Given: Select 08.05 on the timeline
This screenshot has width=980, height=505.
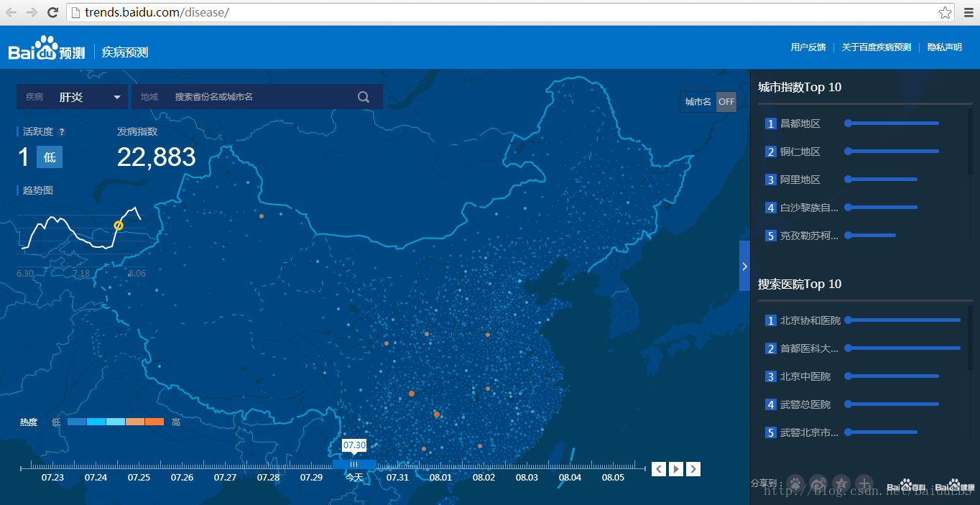Looking at the screenshot, I should [613, 478].
